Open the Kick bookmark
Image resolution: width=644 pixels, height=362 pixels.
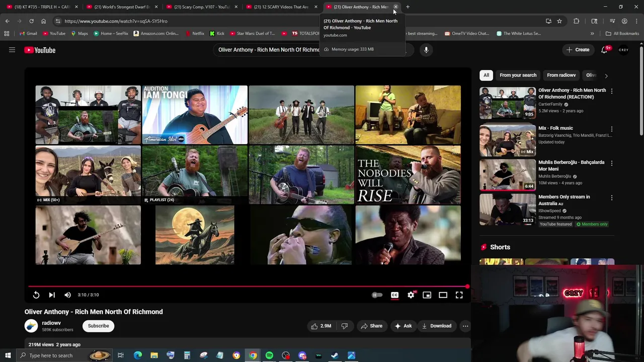217,34
